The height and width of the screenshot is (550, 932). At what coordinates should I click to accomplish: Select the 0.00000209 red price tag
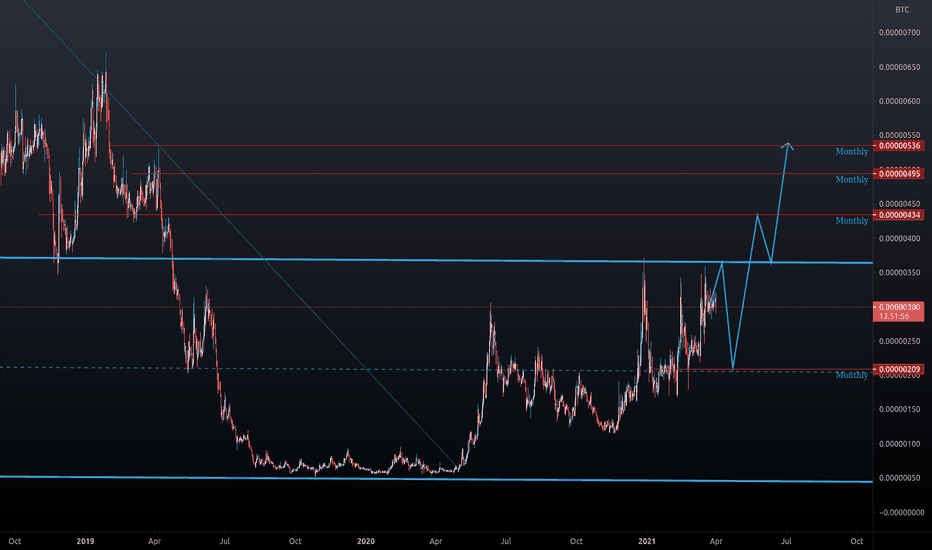click(899, 369)
